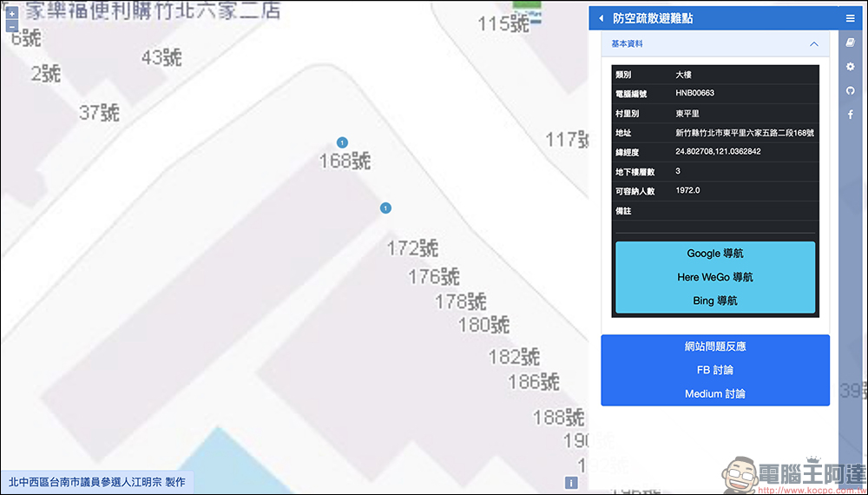Start Google 導航 navigation
This screenshot has height=495, width=868.
[x=715, y=254]
